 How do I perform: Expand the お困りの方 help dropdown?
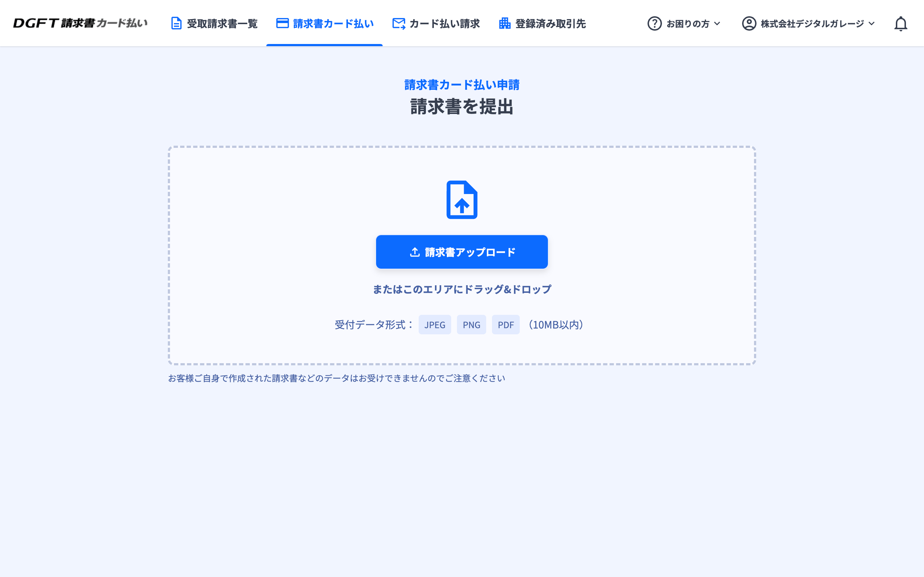point(687,24)
